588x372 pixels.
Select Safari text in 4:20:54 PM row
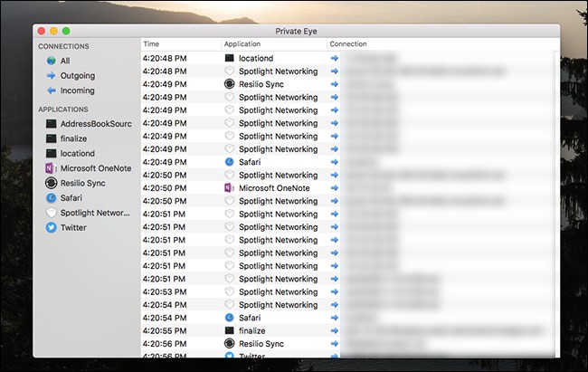tap(250, 318)
